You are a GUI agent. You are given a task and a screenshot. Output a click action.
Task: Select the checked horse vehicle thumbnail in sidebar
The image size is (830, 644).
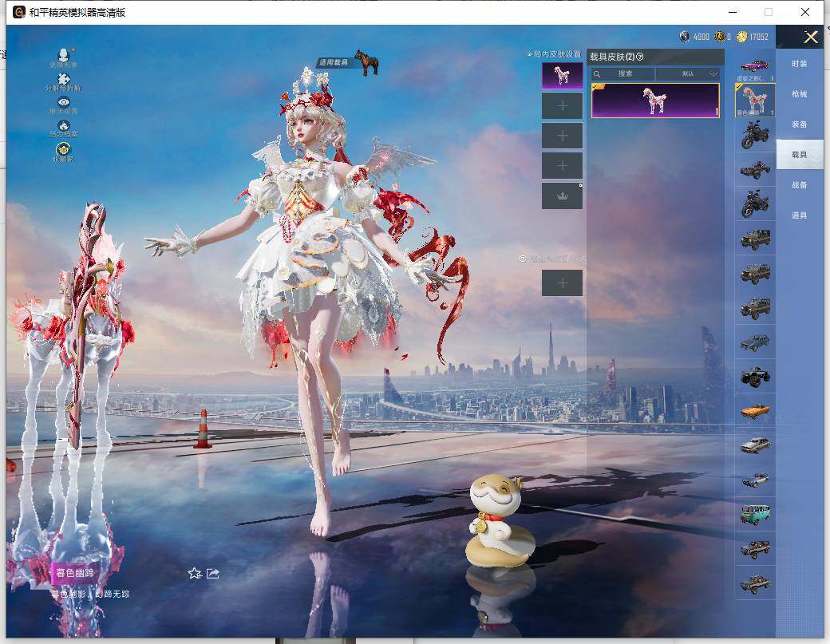coord(755,100)
